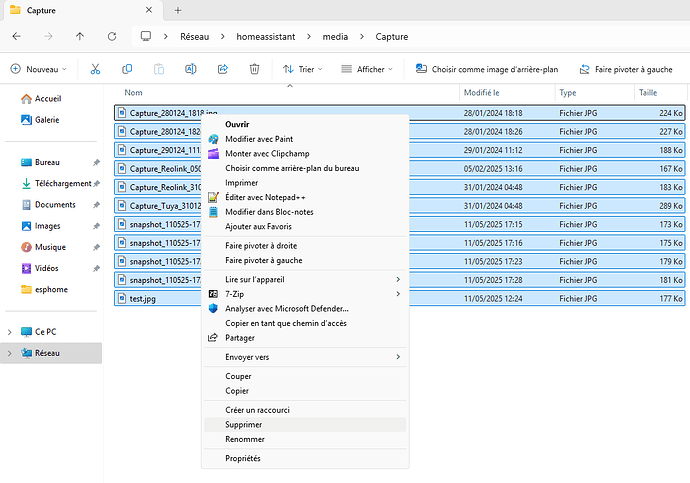Choose Modifier dans Bloc-notes
This screenshot has height=483, width=690.
(x=305, y=212)
